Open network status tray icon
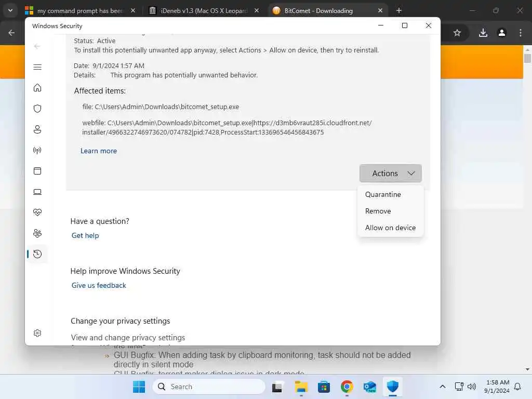The image size is (532, 399). coord(459,387)
